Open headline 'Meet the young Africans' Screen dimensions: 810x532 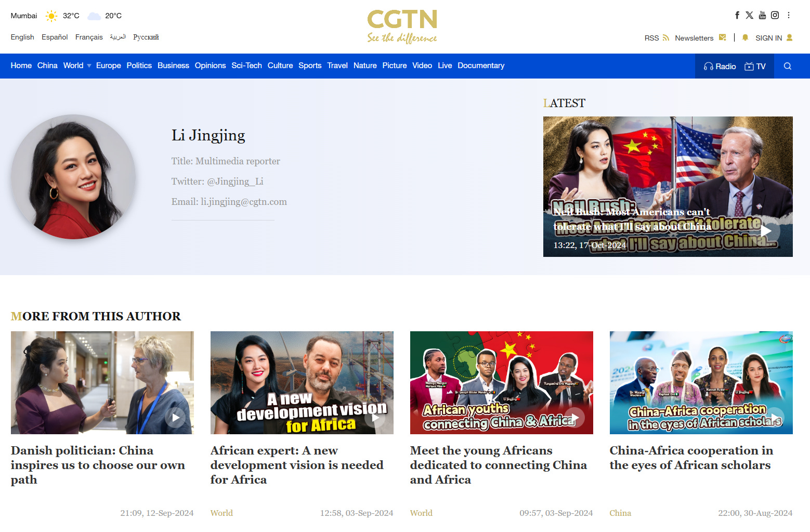tap(499, 465)
